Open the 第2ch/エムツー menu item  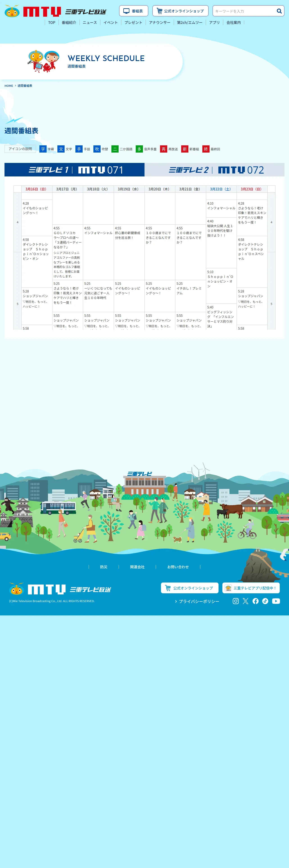click(x=190, y=23)
